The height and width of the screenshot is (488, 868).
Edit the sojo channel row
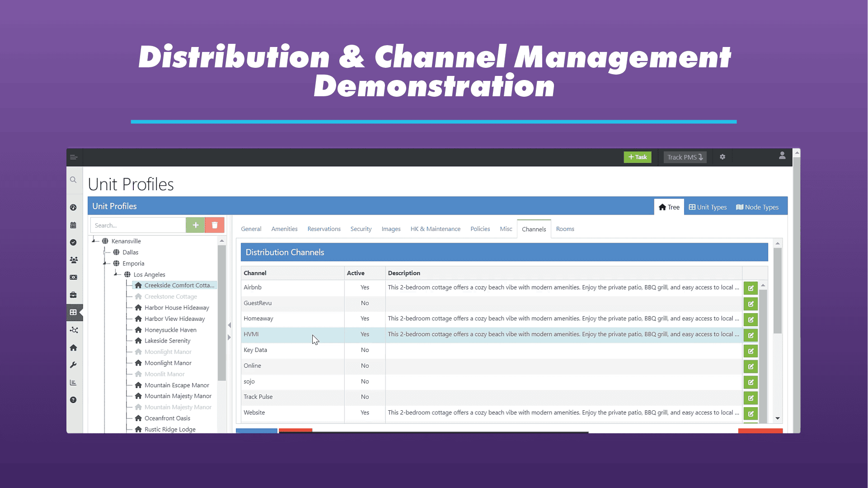[751, 383]
